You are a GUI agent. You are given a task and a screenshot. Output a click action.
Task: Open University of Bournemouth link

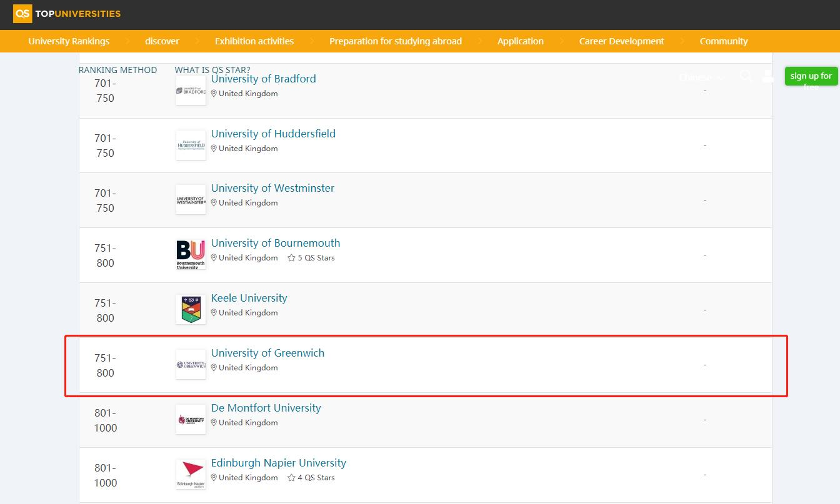[x=276, y=243]
